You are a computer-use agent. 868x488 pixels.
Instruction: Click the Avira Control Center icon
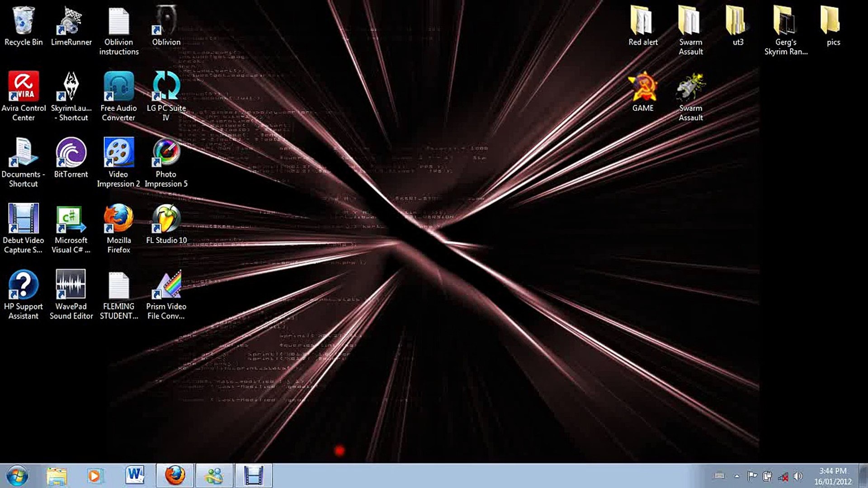(x=23, y=86)
